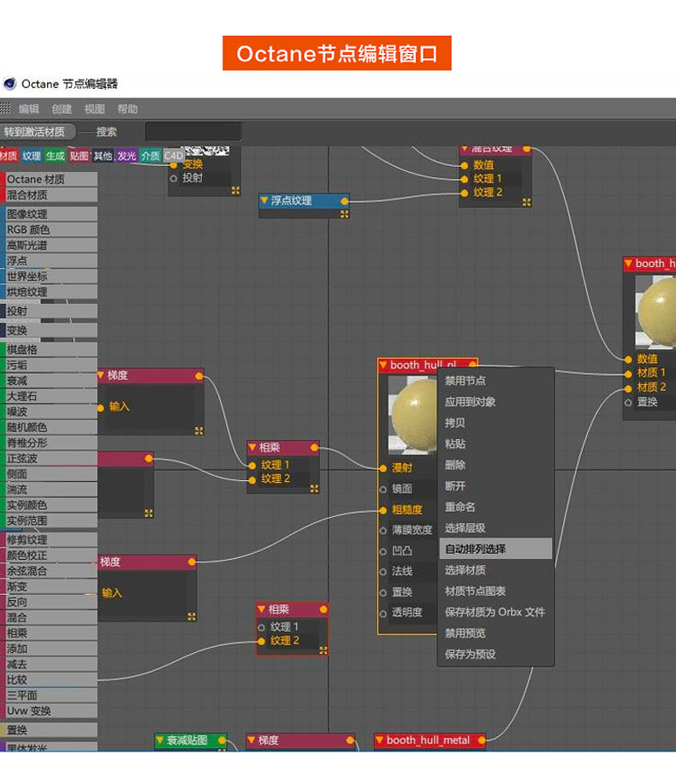The image size is (676, 784).
Task: Click 透明度 input port circle
Action: pyautogui.click(x=383, y=614)
